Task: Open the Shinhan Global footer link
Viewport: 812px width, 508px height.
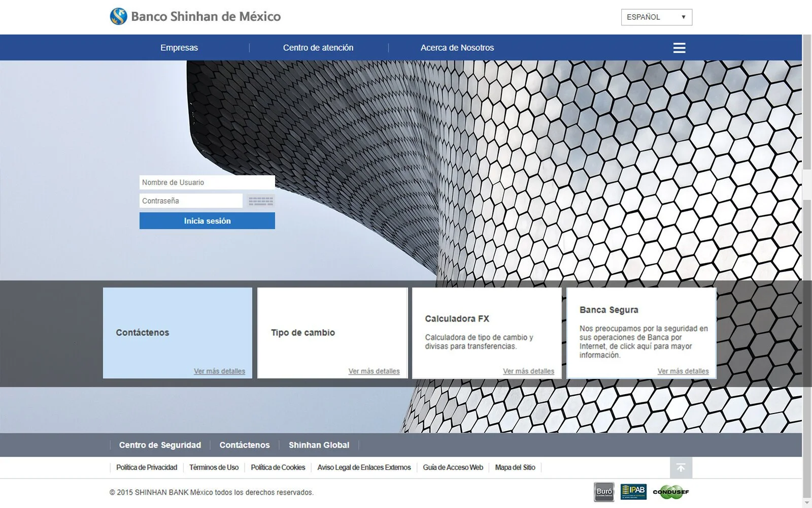Action: pyautogui.click(x=319, y=445)
